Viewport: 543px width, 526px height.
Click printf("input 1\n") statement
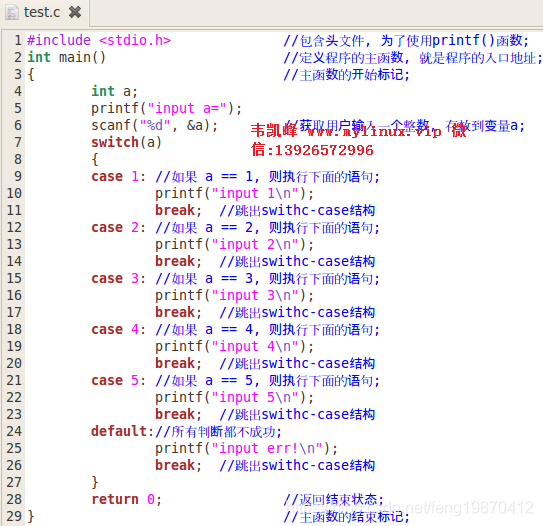click(234, 193)
